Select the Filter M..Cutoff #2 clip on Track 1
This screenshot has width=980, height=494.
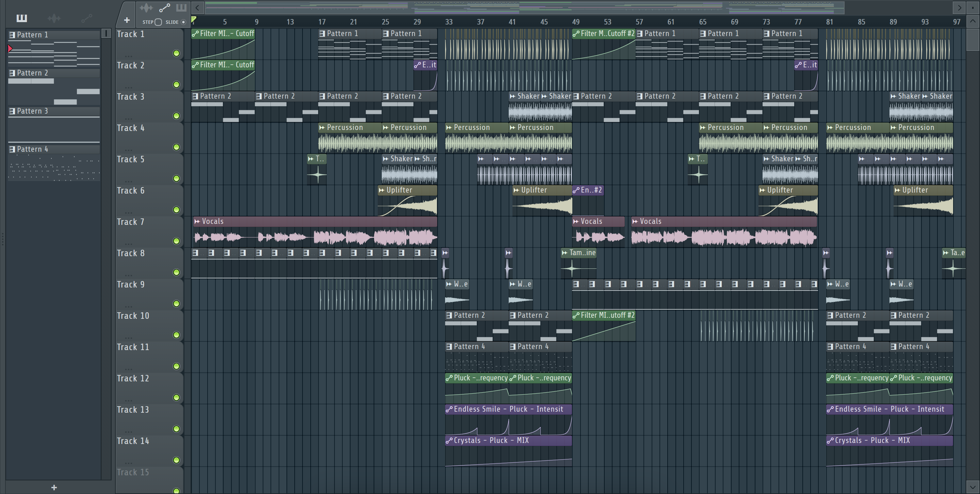pos(604,45)
